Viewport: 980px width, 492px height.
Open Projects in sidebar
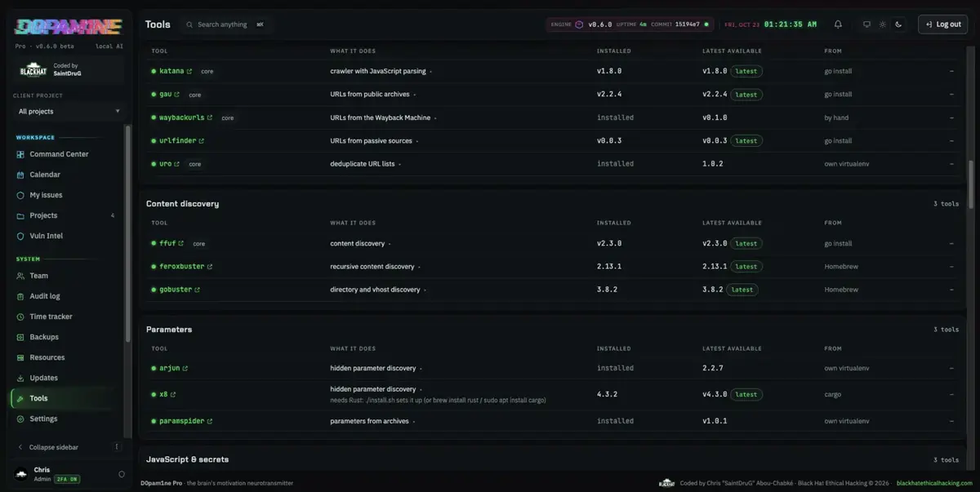pos(66,215)
